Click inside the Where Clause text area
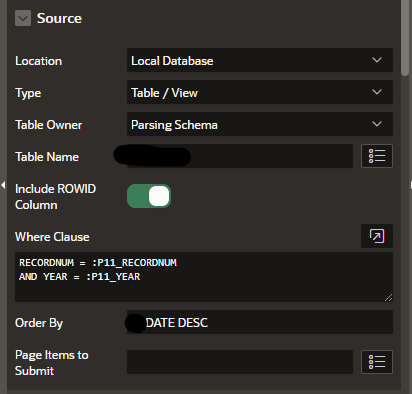The width and height of the screenshot is (412, 394). coord(204,277)
